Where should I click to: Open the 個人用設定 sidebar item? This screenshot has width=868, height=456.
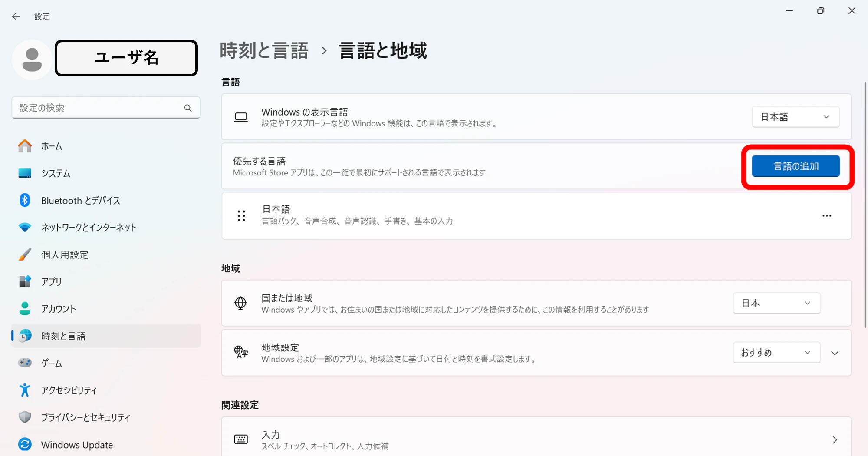(106, 254)
